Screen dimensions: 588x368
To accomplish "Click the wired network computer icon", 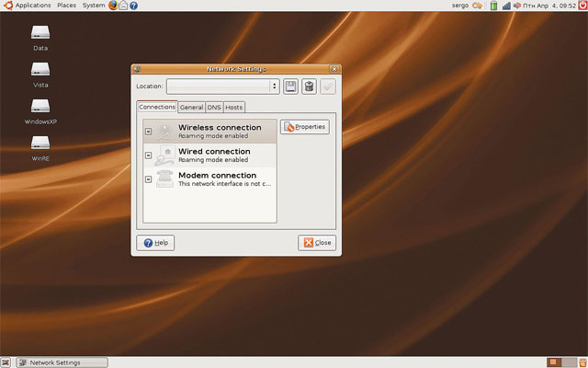I will pos(165,155).
